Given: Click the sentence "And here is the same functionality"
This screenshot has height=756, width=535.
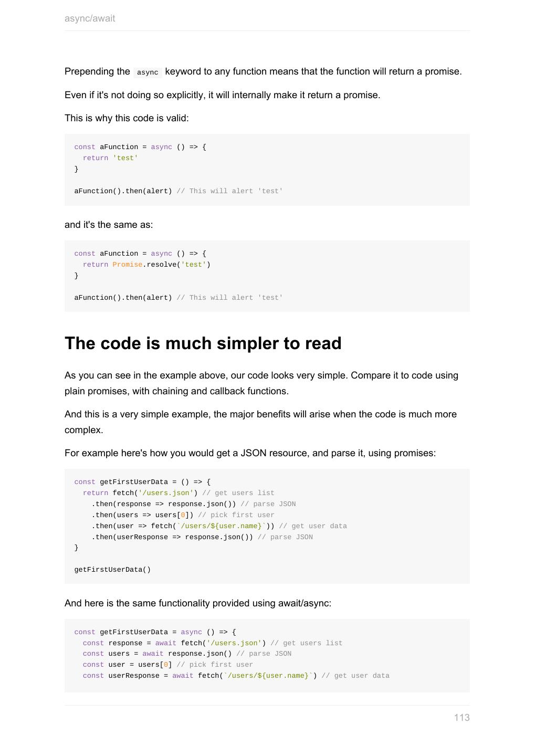Looking at the screenshot, I should 197,603.
